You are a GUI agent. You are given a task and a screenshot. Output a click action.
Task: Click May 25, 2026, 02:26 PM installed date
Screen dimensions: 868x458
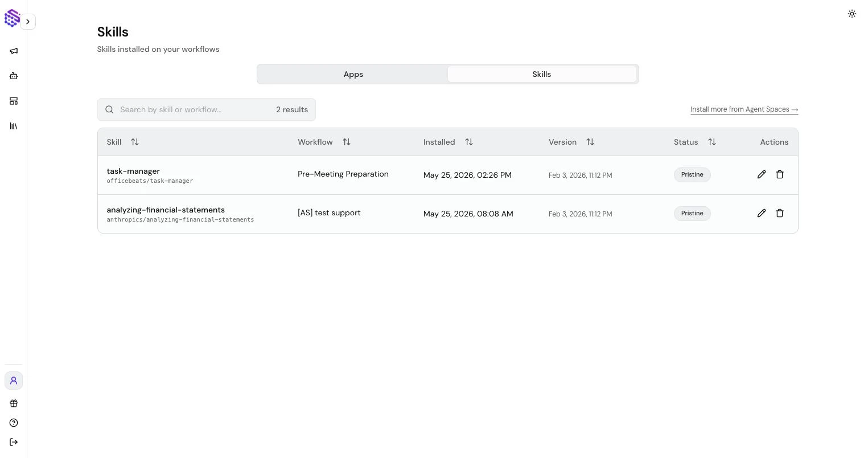(x=467, y=175)
